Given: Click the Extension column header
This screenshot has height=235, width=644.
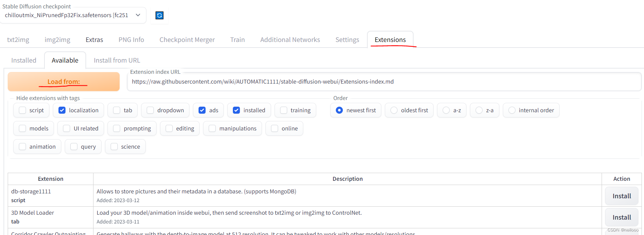Looking at the screenshot, I should pos(51,179).
